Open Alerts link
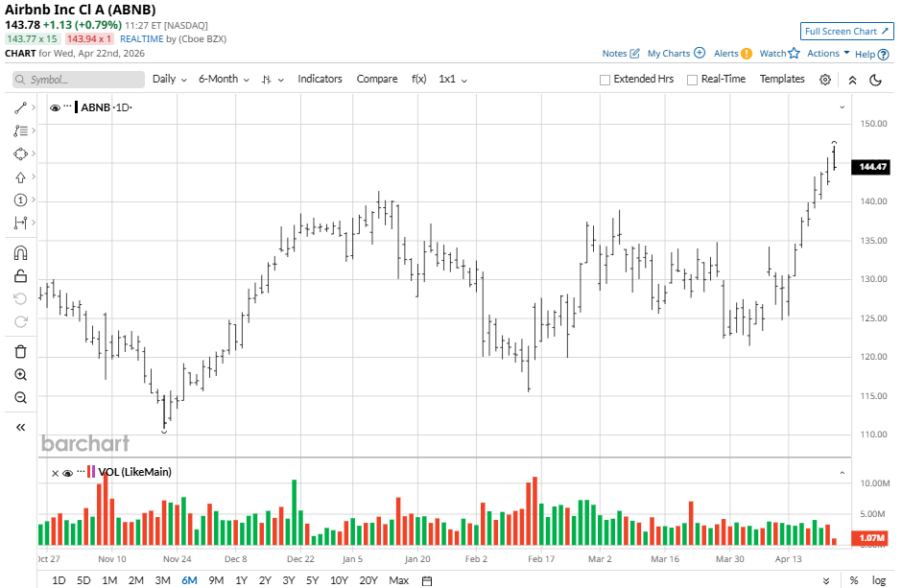Viewport: 902px width, 588px height. click(x=732, y=54)
